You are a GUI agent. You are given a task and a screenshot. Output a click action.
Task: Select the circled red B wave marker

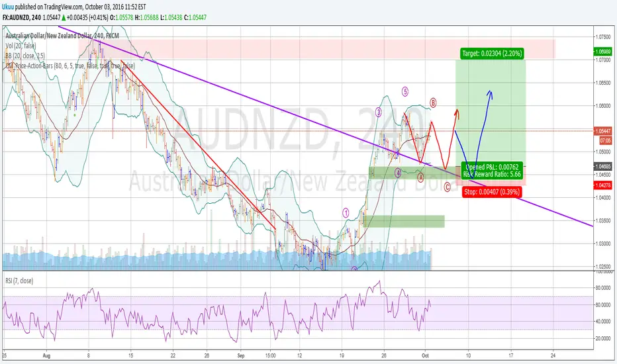(433, 103)
